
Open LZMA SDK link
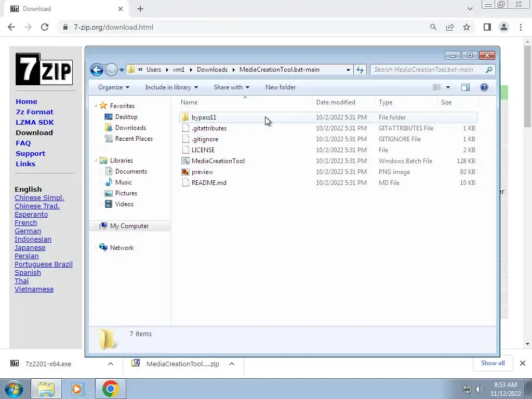point(35,123)
